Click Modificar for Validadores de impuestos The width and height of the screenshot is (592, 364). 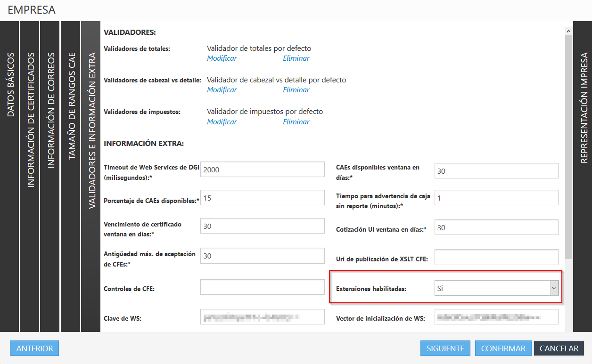pos(222,121)
